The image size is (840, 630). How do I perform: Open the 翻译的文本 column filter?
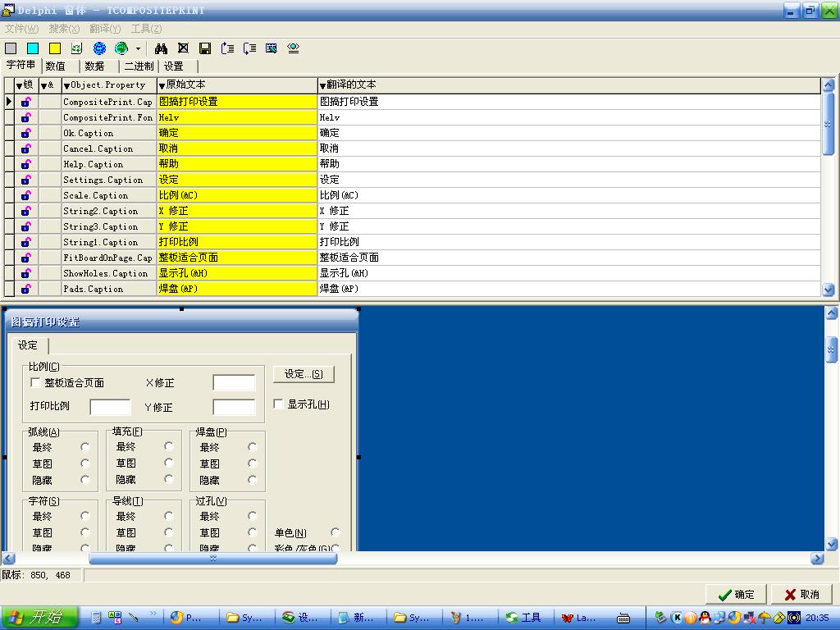click(x=322, y=85)
